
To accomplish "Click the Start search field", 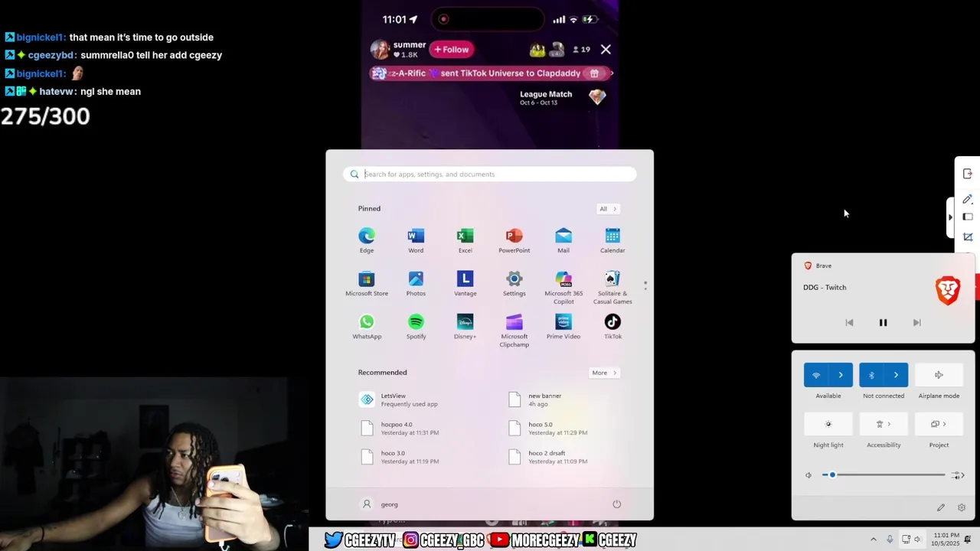I will pos(490,174).
